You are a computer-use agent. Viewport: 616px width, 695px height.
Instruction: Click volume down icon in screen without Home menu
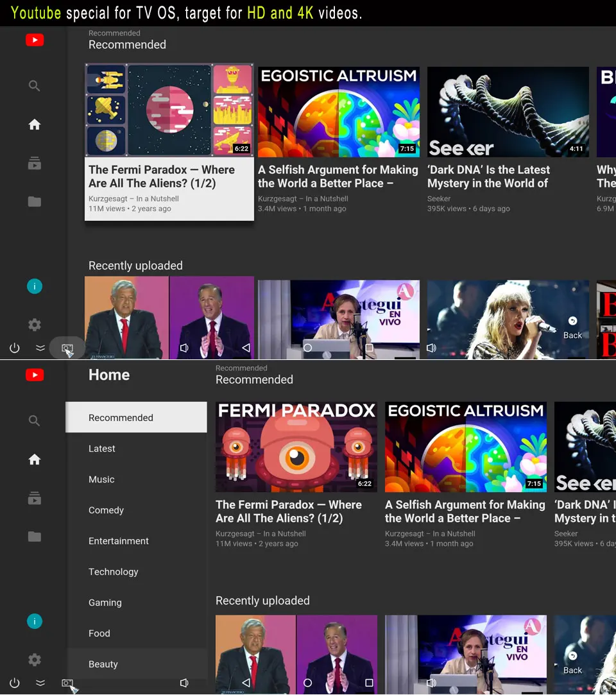coord(184,348)
